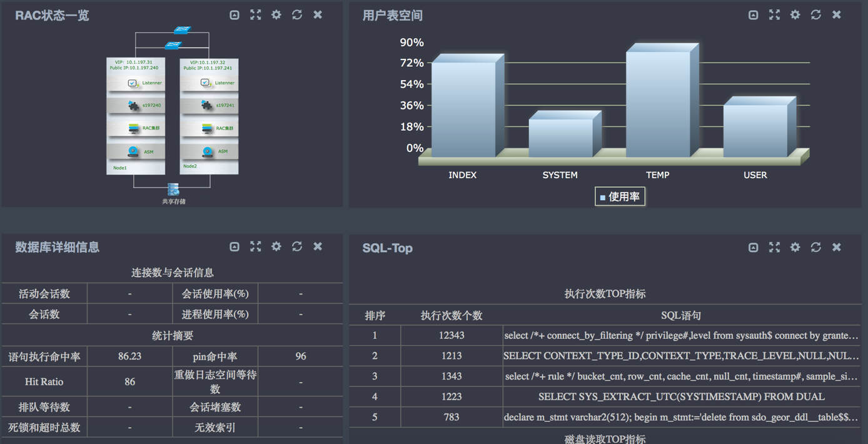Collapse the 用户表空间 chart panel
This screenshot has width=868, height=444.
(754, 14)
